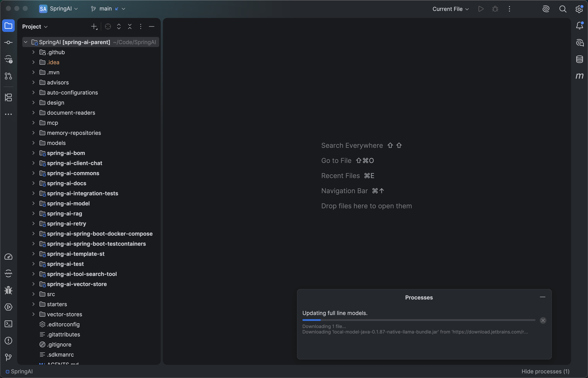Click the SpringAI status bar breadcrumb
This screenshot has width=588, height=378.
point(19,371)
